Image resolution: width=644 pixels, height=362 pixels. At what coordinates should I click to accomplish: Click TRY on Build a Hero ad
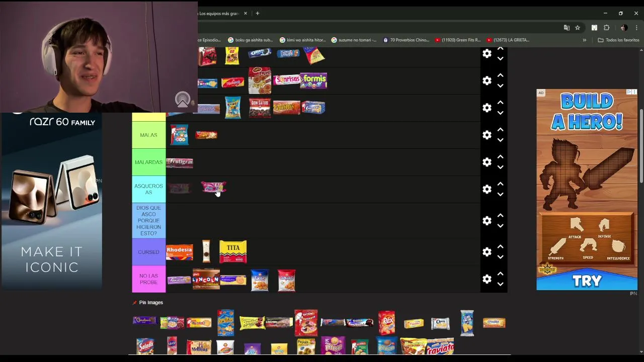click(x=587, y=281)
